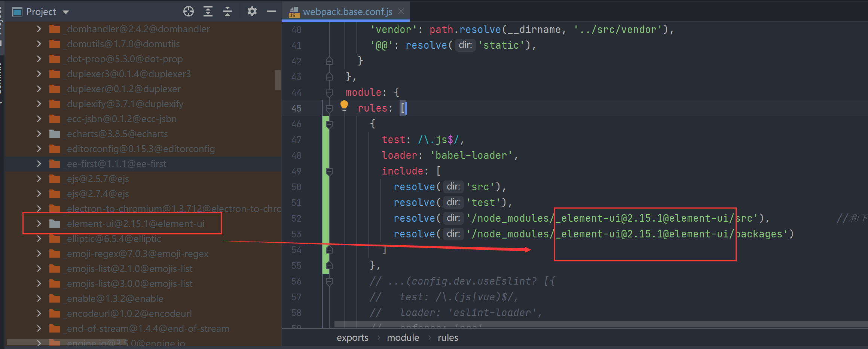Viewport: 868px width, 349px height.
Task: Click module in the breadcrumb bar
Action: [403, 337]
